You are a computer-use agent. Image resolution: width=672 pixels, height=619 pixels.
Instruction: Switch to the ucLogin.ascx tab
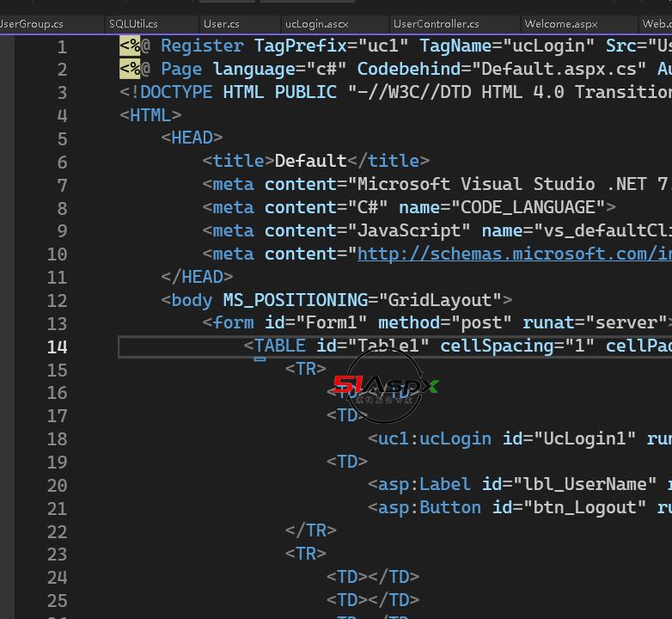pos(316,24)
